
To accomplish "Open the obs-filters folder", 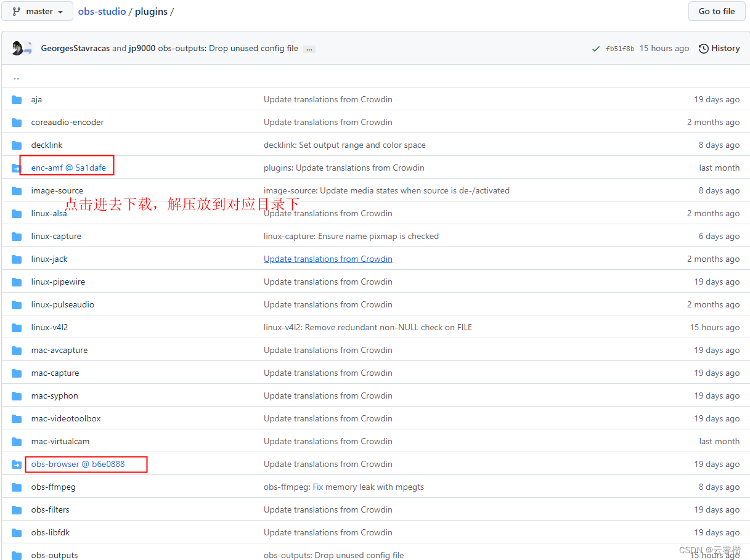I will click(x=51, y=510).
